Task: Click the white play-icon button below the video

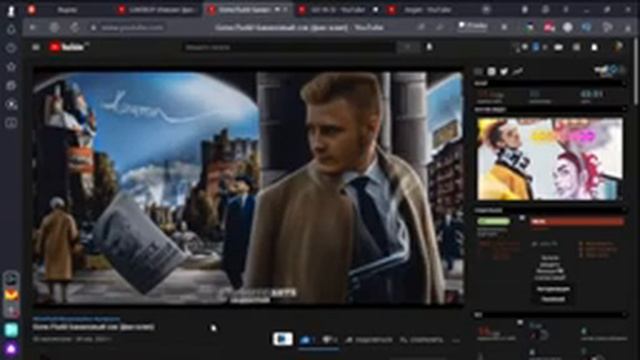Action: point(282,339)
